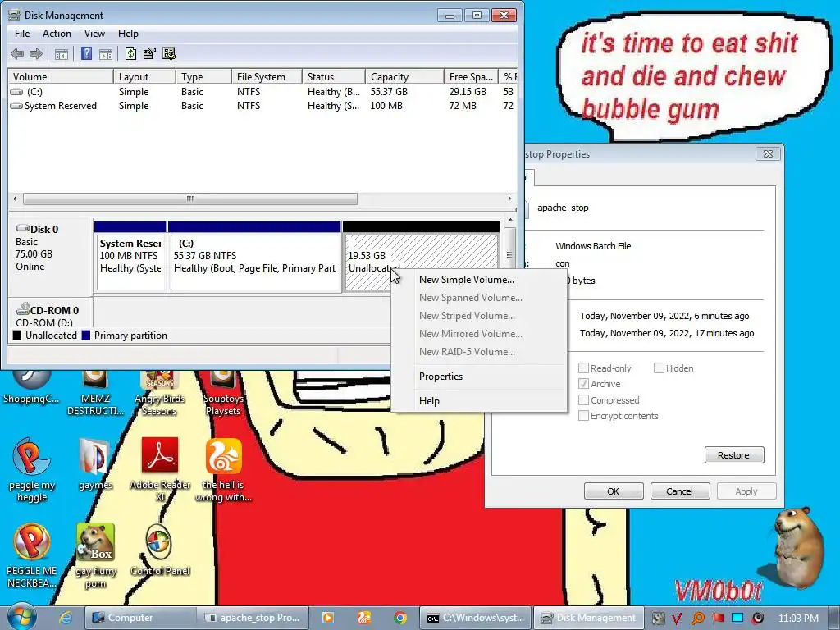Image resolution: width=840 pixels, height=630 pixels.
Task: Click the disk pane scroll-up arrow
Action: coord(509,220)
